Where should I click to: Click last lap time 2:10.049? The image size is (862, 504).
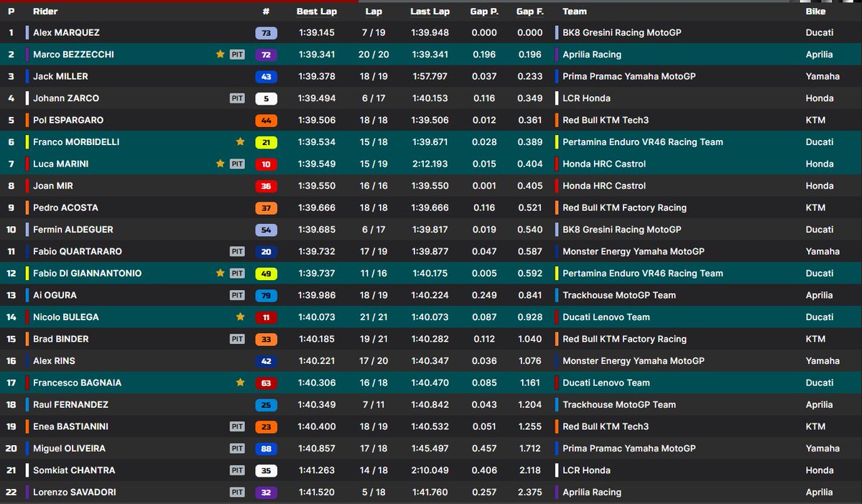tap(430, 470)
